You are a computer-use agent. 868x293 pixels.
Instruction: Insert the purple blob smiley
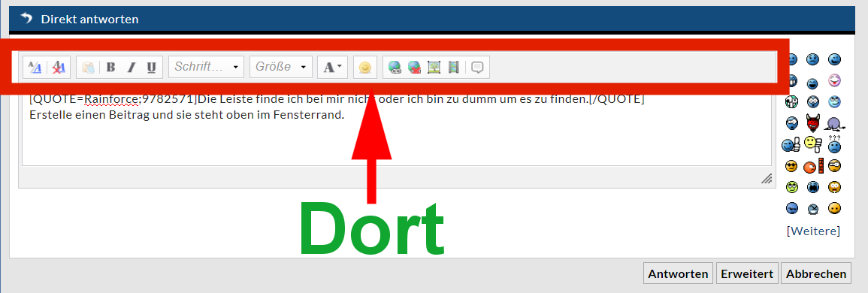(835, 123)
